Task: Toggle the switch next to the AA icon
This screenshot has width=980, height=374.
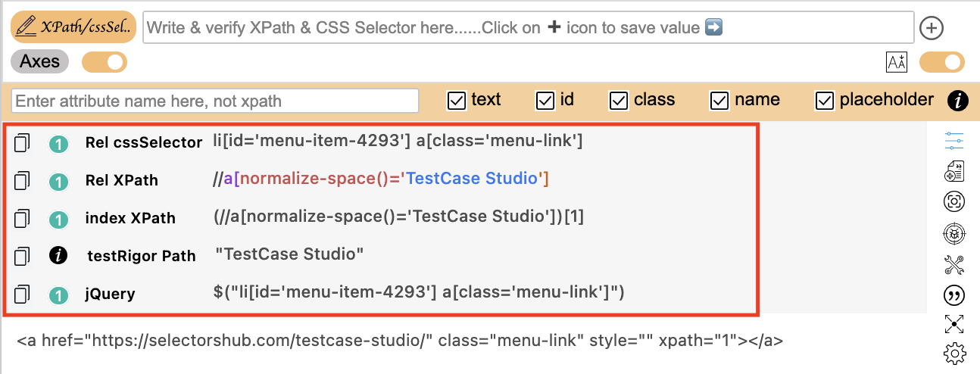Action: [x=941, y=62]
